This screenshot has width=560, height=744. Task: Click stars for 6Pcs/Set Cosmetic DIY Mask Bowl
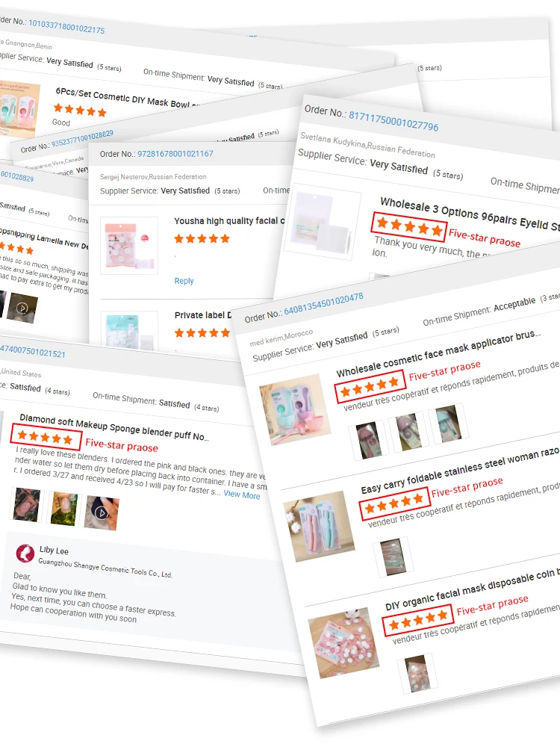[x=80, y=110]
